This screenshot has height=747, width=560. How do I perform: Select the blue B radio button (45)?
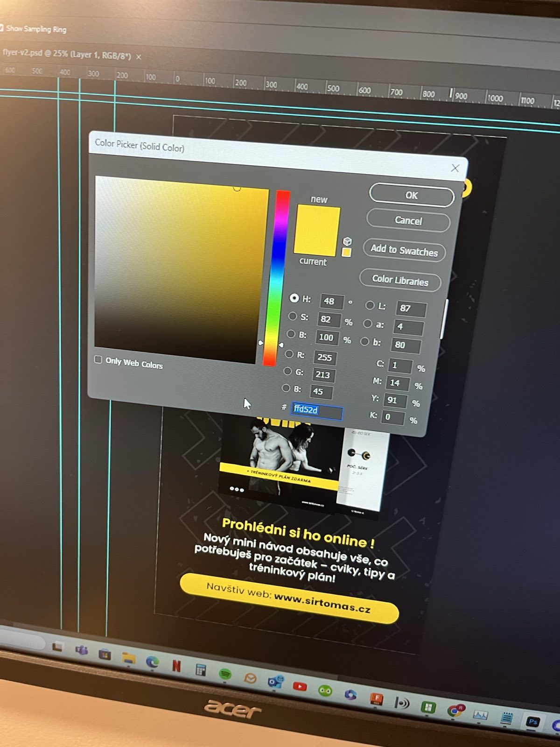pyautogui.click(x=286, y=388)
